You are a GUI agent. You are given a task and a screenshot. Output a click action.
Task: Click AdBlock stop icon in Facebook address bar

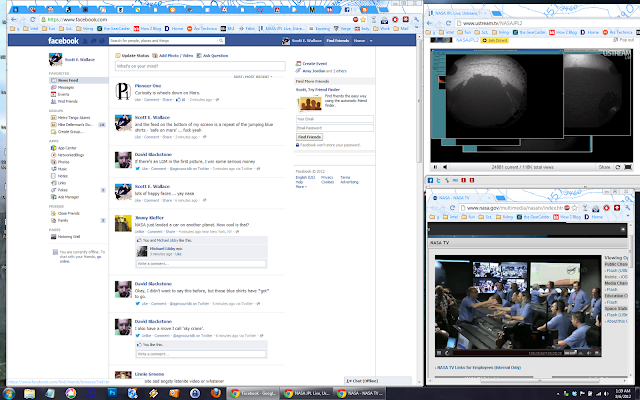[x=355, y=20]
